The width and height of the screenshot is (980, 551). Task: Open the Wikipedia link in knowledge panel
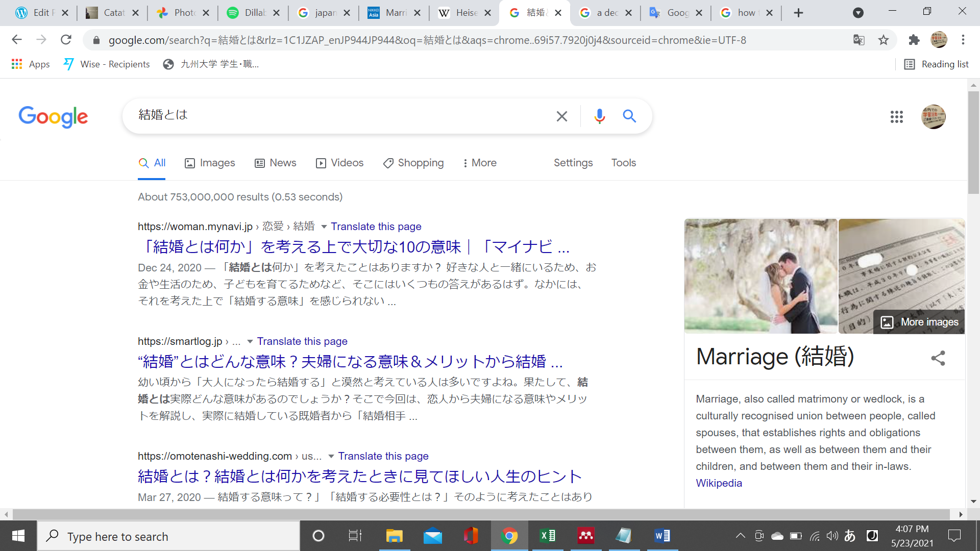click(x=719, y=483)
